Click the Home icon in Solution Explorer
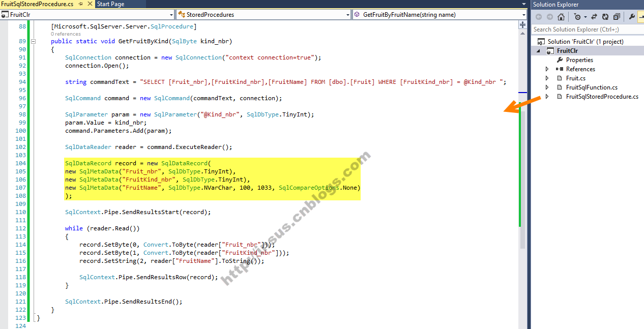 pyautogui.click(x=561, y=17)
